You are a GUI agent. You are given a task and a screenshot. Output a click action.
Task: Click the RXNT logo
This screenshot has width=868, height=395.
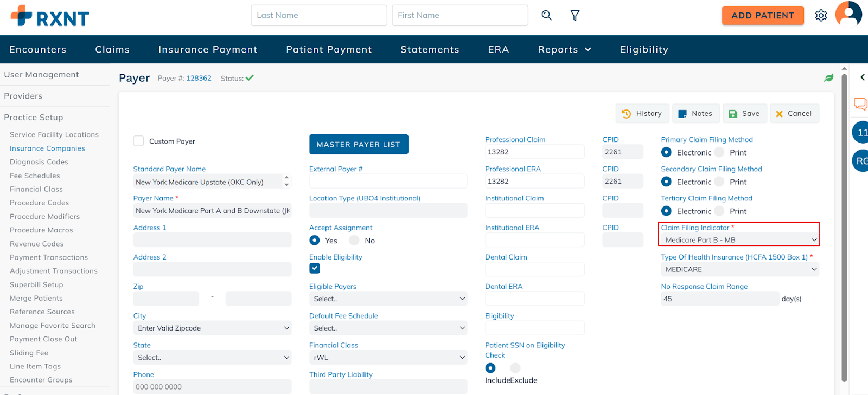[x=50, y=16]
